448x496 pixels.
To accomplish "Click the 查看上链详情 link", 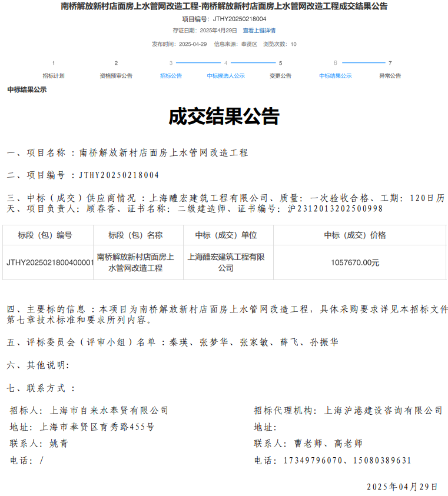I will click(x=259, y=31).
